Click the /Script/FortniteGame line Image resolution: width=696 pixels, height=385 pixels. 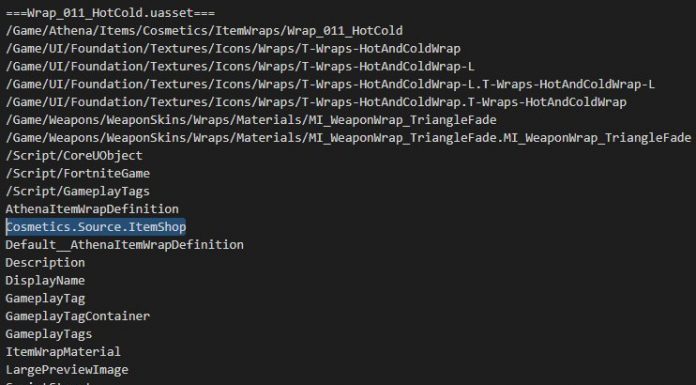[78, 173]
